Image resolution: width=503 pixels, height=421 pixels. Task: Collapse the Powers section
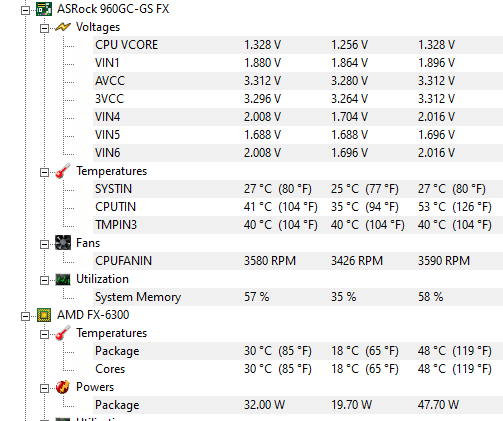coord(44,389)
